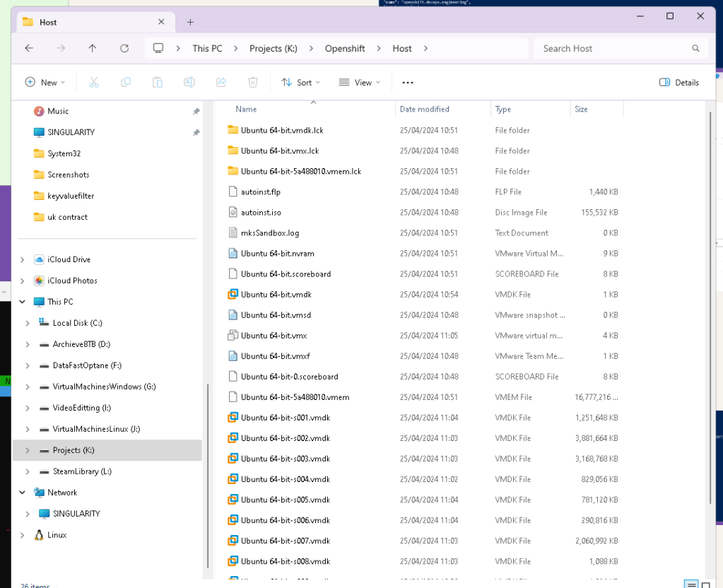Collapse the Network tree node
Screen dimensions: 723x588
(22, 493)
